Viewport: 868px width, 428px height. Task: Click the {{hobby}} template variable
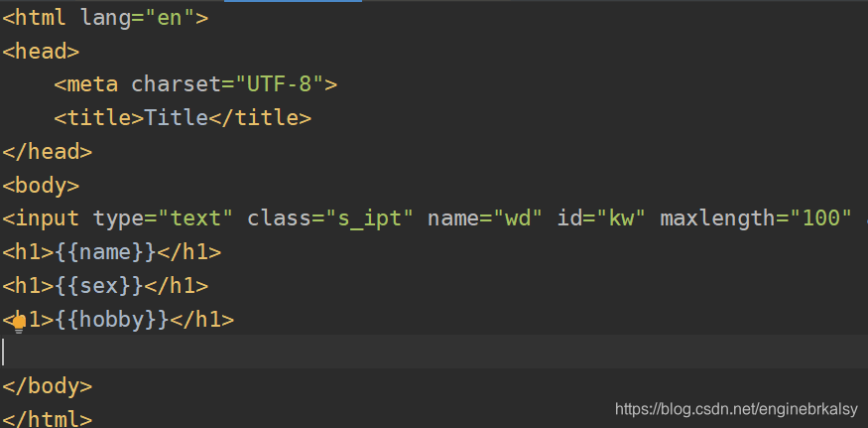point(112,320)
